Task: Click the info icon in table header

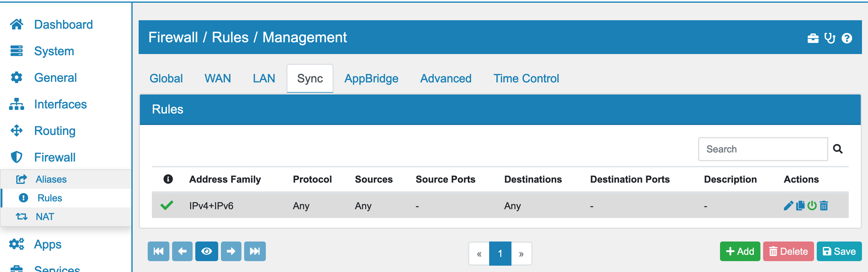Action: point(168,179)
